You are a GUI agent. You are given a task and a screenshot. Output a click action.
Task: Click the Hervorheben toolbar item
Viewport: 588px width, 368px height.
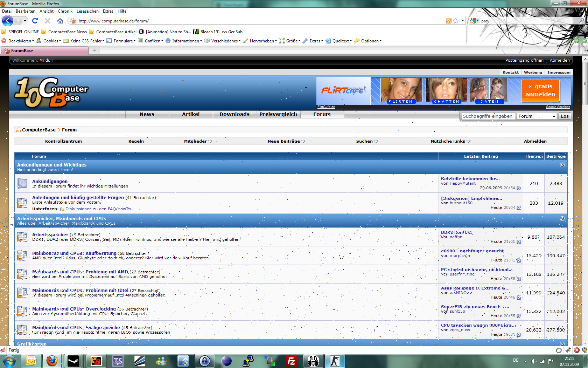pyautogui.click(x=260, y=41)
